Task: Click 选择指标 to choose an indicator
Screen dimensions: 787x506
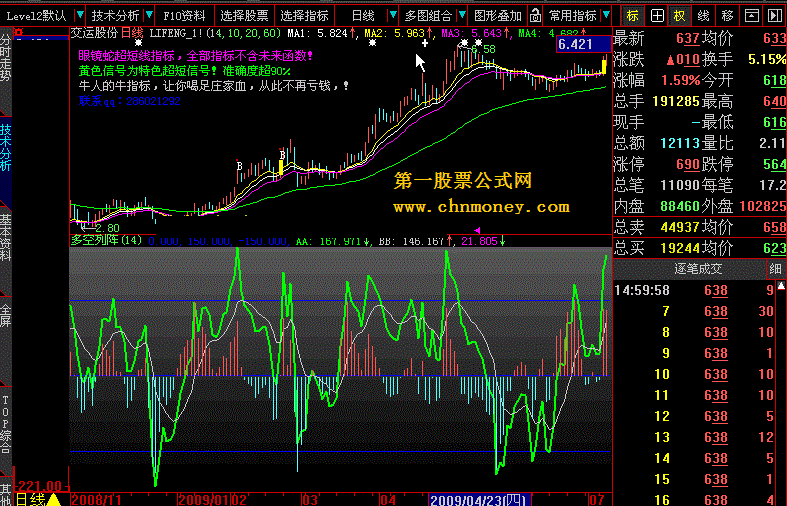Action: tap(304, 16)
